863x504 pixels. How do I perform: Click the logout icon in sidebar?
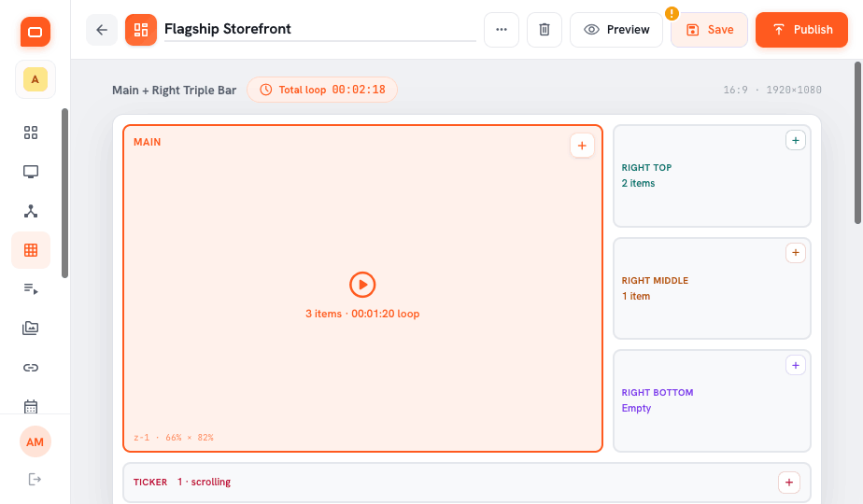click(35, 479)
